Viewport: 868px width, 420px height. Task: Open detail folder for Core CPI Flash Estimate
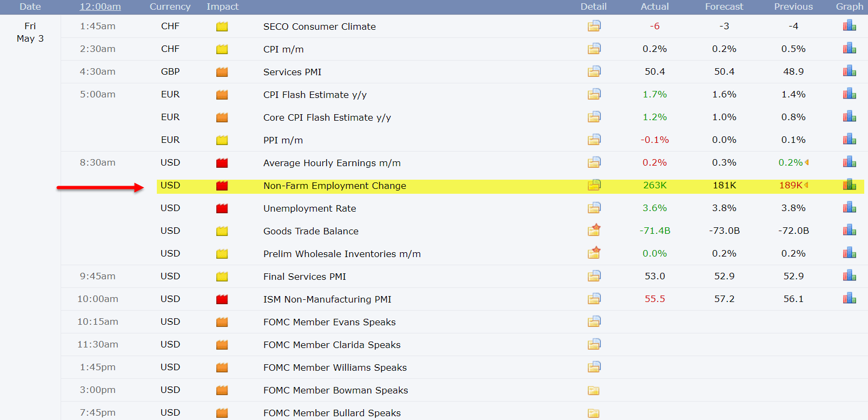point(594,117)
